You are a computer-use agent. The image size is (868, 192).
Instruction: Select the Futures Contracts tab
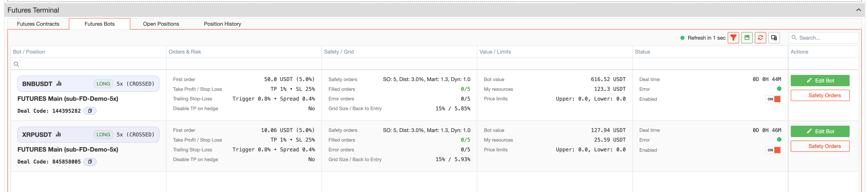tap(38, 24)
